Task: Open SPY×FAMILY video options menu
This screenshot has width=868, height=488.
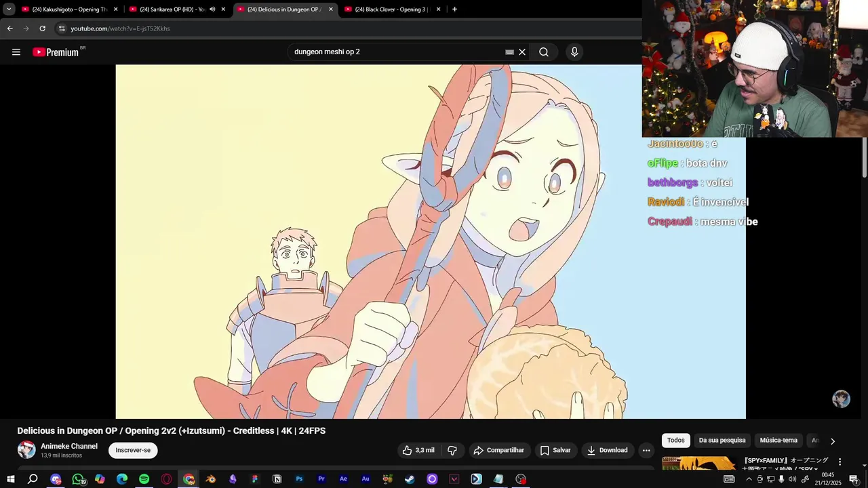Action: click(x=840, y=462)
